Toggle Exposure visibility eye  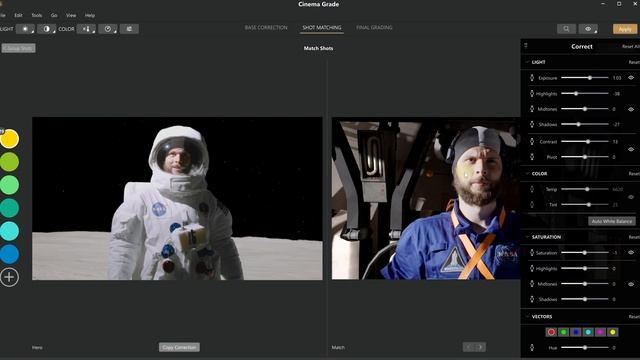[x=631, y=78]
